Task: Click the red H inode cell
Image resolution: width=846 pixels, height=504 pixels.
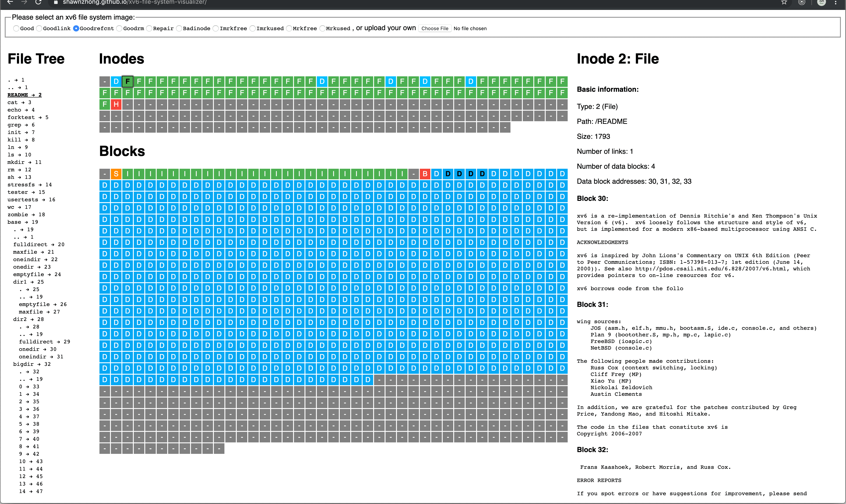Action: pos(116,104)
